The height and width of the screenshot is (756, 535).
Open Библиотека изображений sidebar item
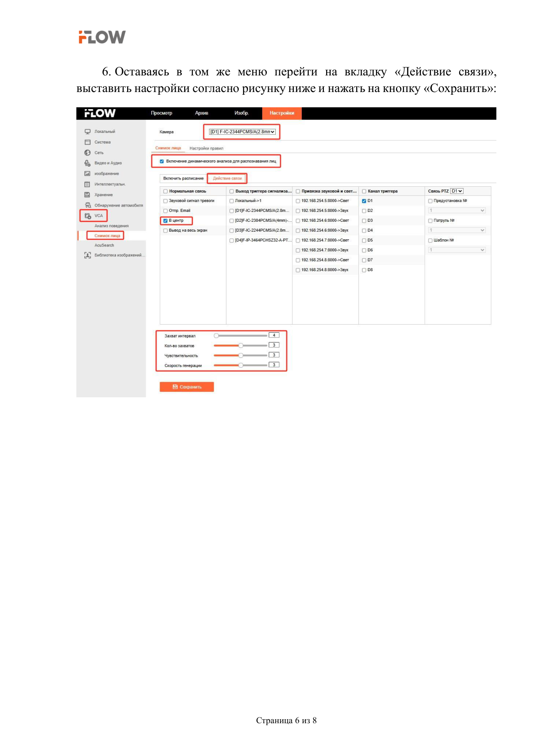pos(119,255)
